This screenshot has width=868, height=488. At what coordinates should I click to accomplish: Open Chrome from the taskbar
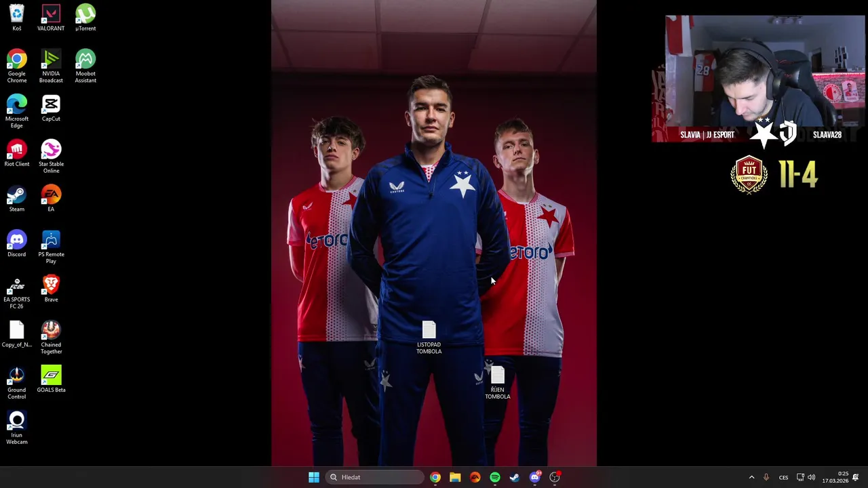point(435,477)
